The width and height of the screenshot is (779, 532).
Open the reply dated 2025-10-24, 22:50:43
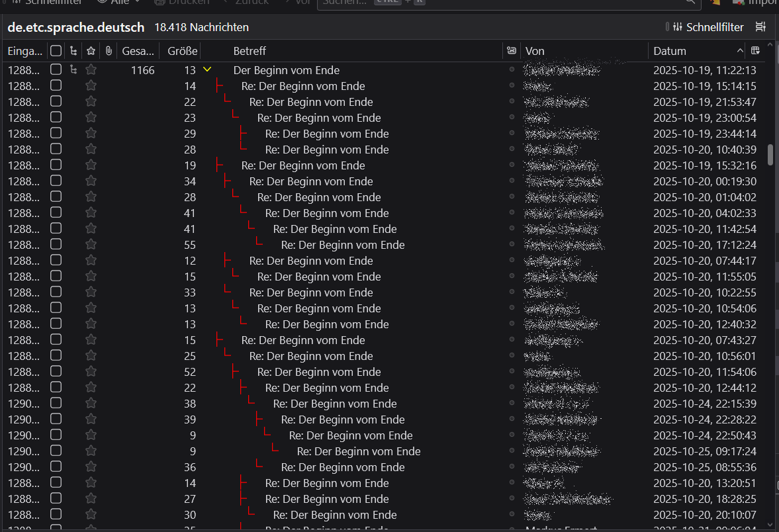pyautogui.click(x=350, y=435)
